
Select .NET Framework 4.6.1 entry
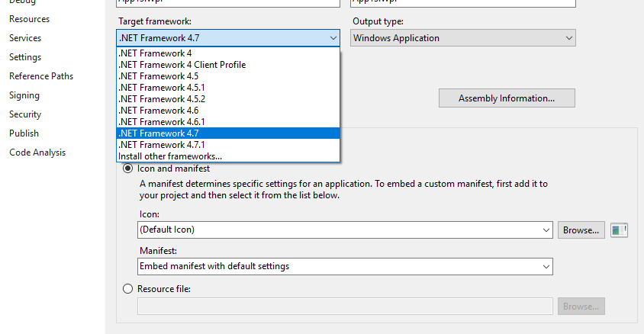point(228,122)
